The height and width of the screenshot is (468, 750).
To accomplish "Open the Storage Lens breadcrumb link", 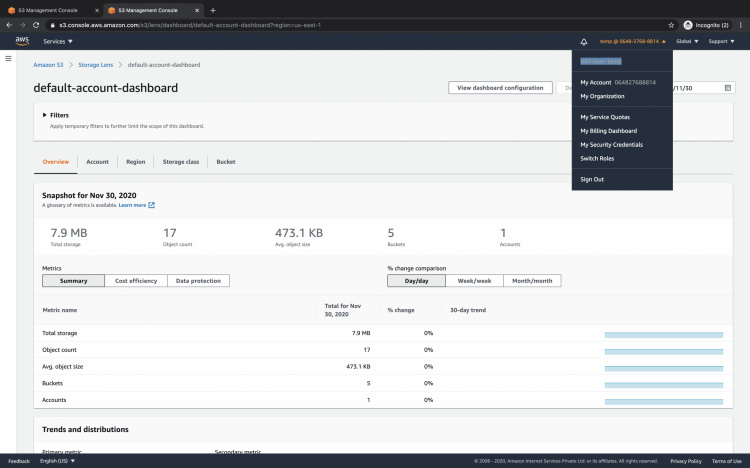I will [x=95, y=64].
